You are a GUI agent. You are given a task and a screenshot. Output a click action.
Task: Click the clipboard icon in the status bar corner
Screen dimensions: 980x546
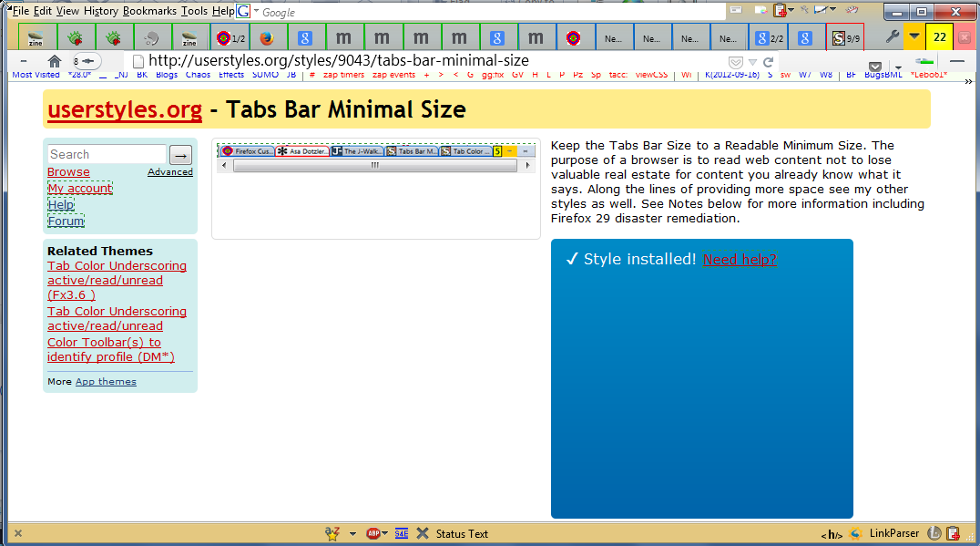tap(953, 533)
